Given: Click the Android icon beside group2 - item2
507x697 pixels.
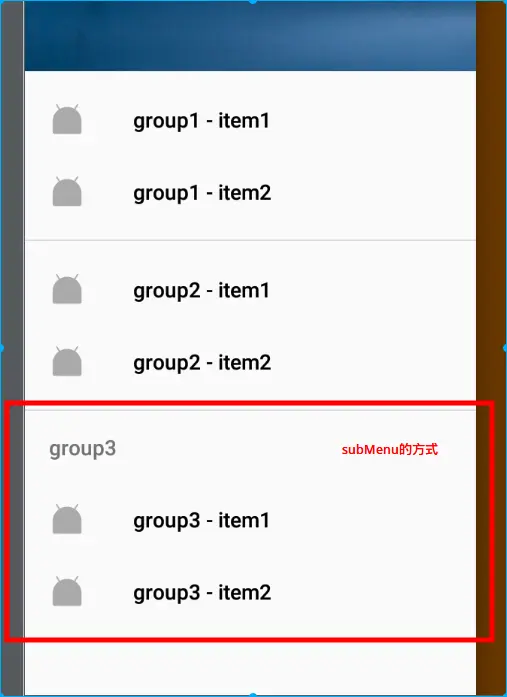Looking at the screenshot, I should 67,361.
